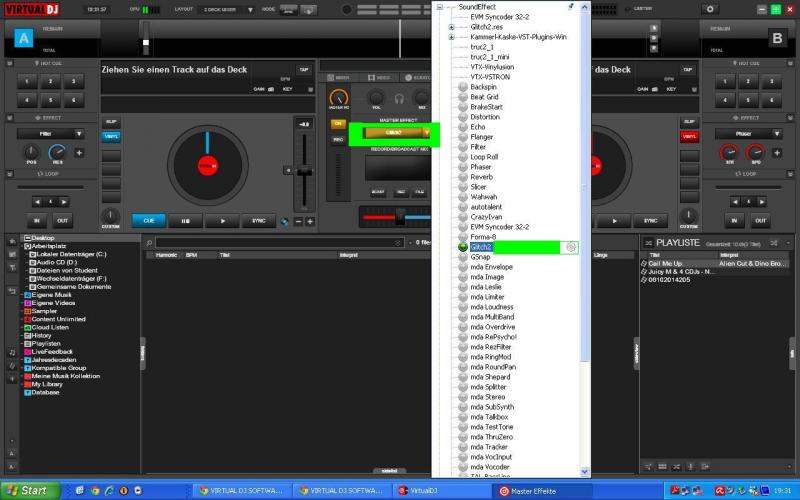Click the orange master volume knob
Image resolution: width=800 pixels, height=500 pixels.
pyautogui.click(x=339, y=97)
